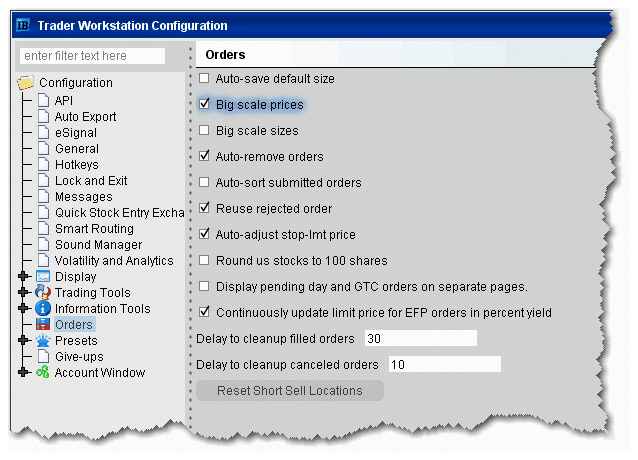The height and width of the screenshot is (460, 638).
Task: Click Reset Short Sell Locations button
Action: pyautogui.click(x=290, y=390)
